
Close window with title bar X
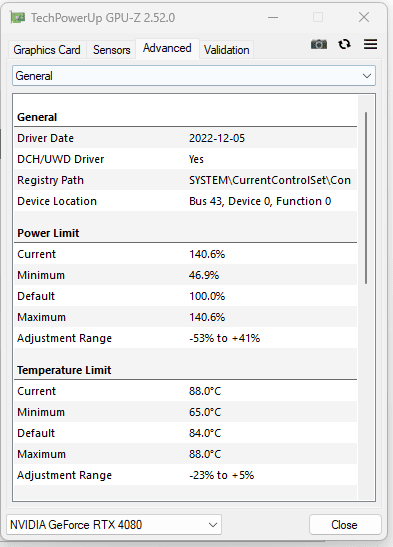point(364,17)
